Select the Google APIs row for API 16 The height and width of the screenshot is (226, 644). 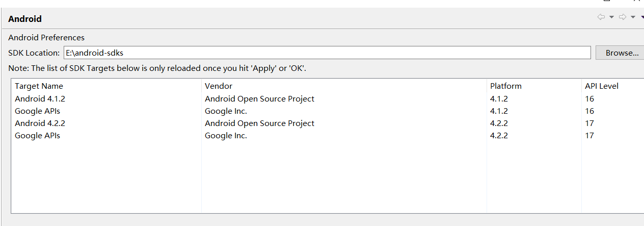coord(38,111)
